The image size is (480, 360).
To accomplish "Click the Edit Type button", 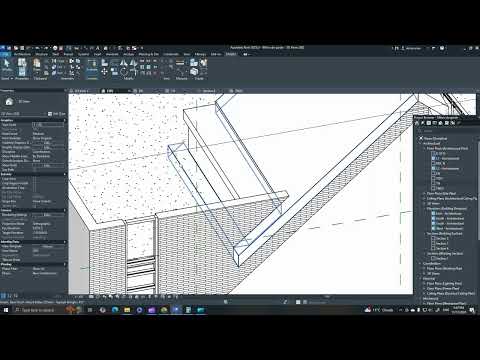I will [57, 114].
